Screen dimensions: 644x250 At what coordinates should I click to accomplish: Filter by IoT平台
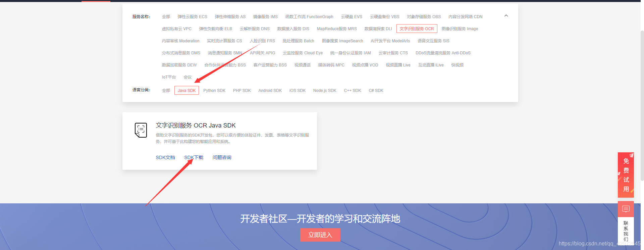[169, 77]
